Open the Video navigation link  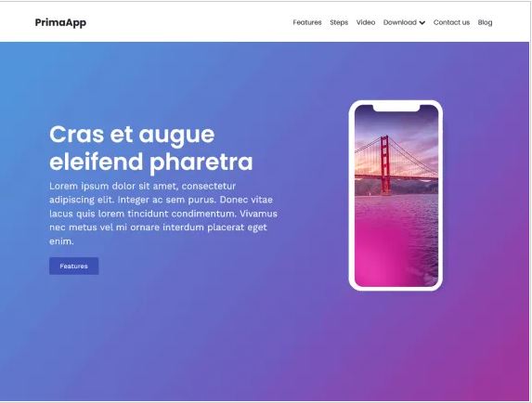(x=366, y=22)
